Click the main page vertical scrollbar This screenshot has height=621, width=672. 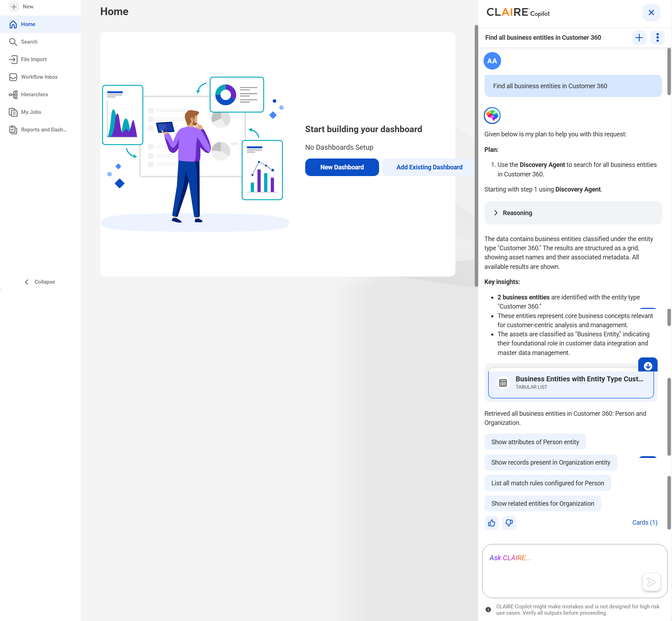tap(476, 156)
